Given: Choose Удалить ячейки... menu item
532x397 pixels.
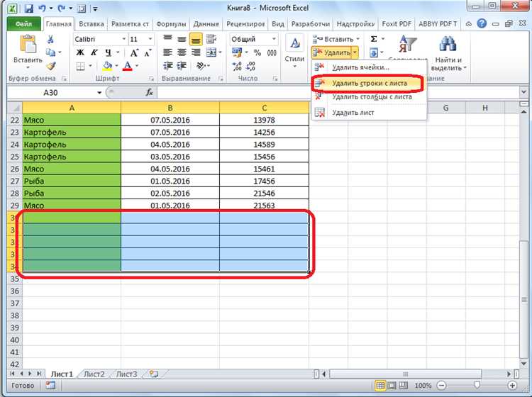Looking at the screenshot, I should point(368,67).
